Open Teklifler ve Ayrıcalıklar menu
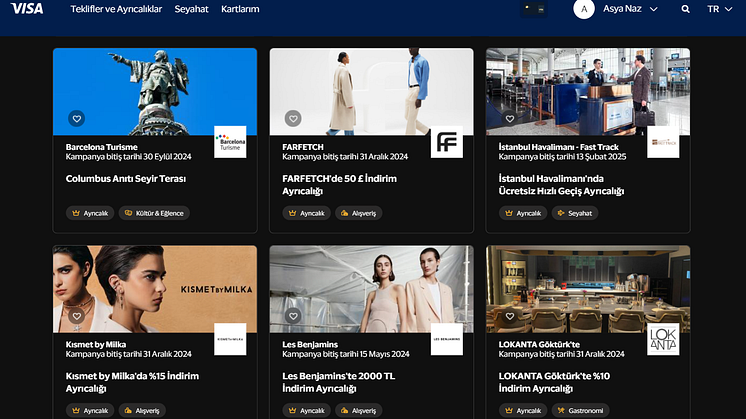The width and height of the screenshot is (746, 419). click(x=116, y=9)
